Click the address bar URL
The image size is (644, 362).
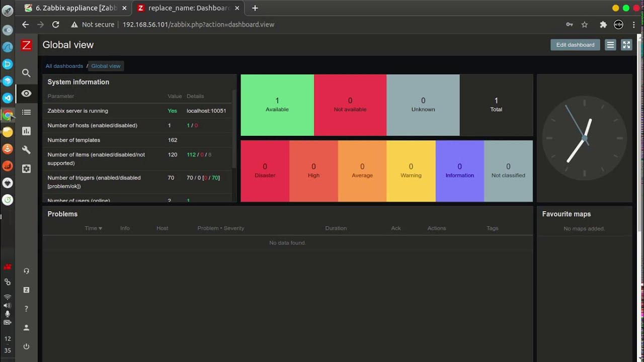tap(198, 24)
